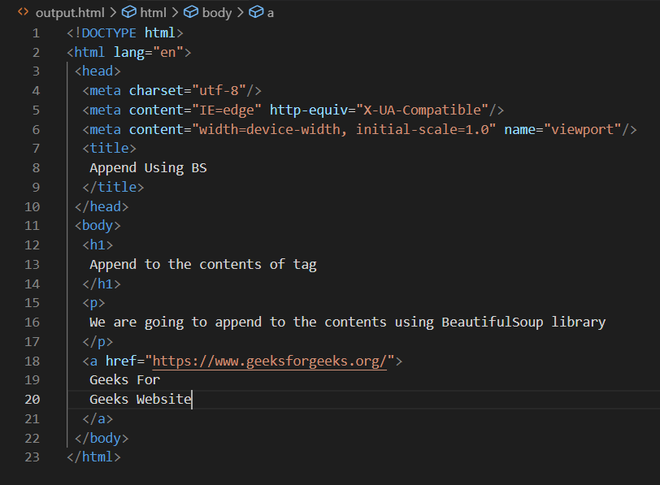The image size is (660, 485).
Task: Click line number 1 in the gutter
Action: (x=35, y=33)
